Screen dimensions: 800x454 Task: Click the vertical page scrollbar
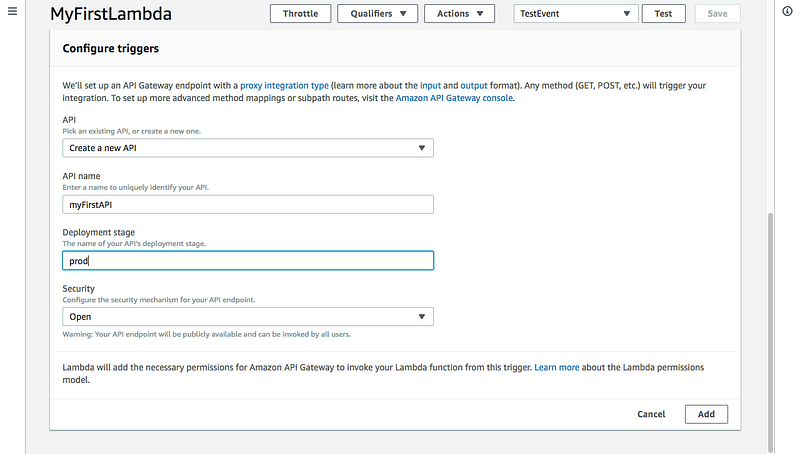[770, 332]
